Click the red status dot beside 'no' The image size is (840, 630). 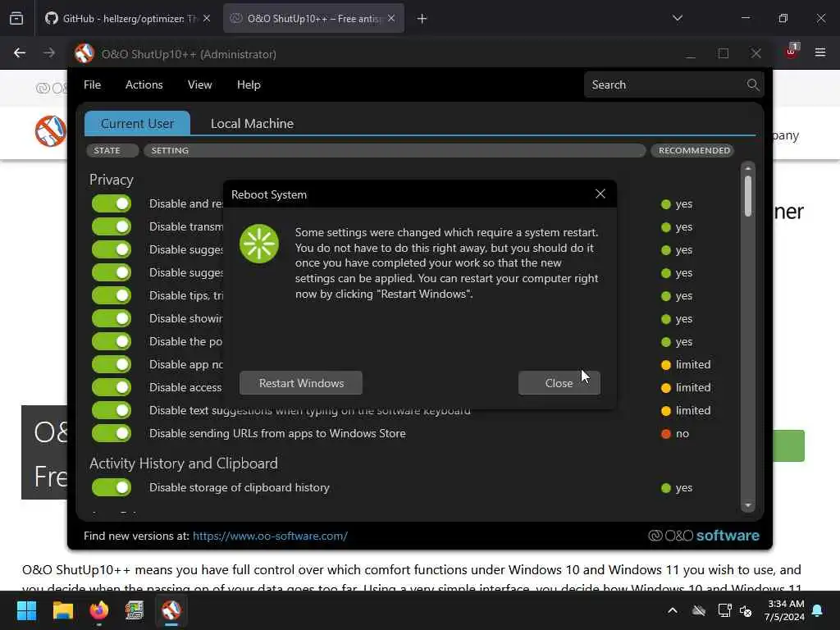[666, 434]
